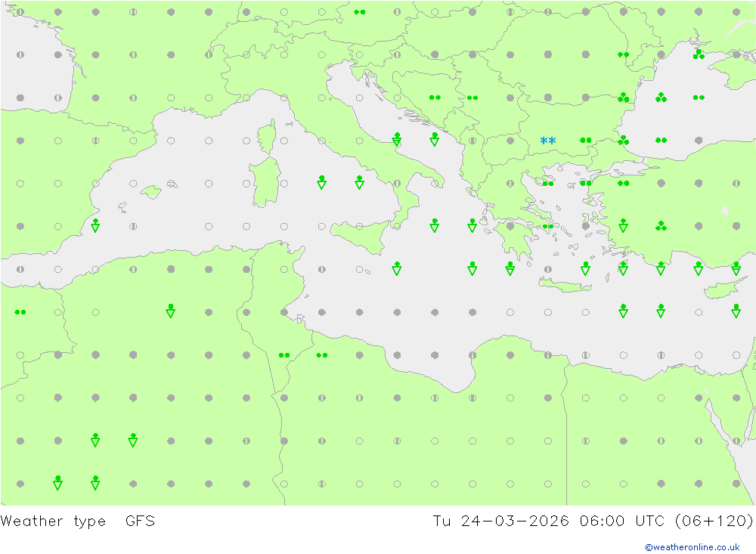This screenshot has height=554, width=756.
Task: Click the island of Cyprus
Action: coord(722,288)
